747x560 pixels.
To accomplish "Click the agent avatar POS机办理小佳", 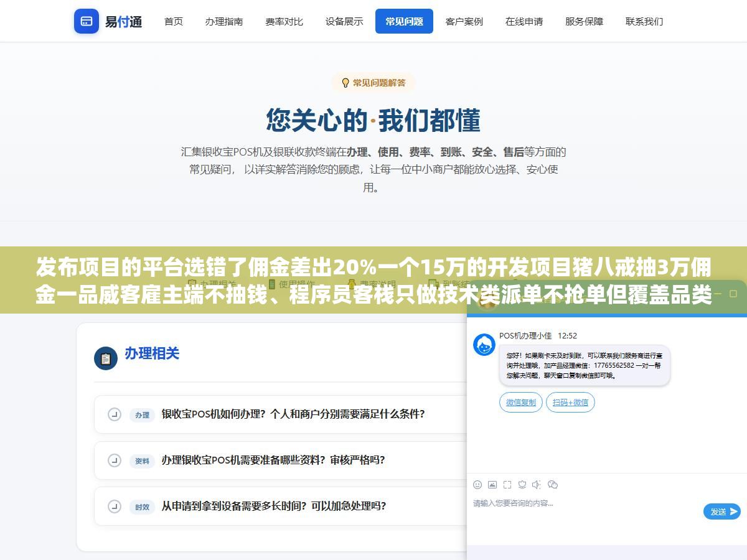I will pos(484,345).
